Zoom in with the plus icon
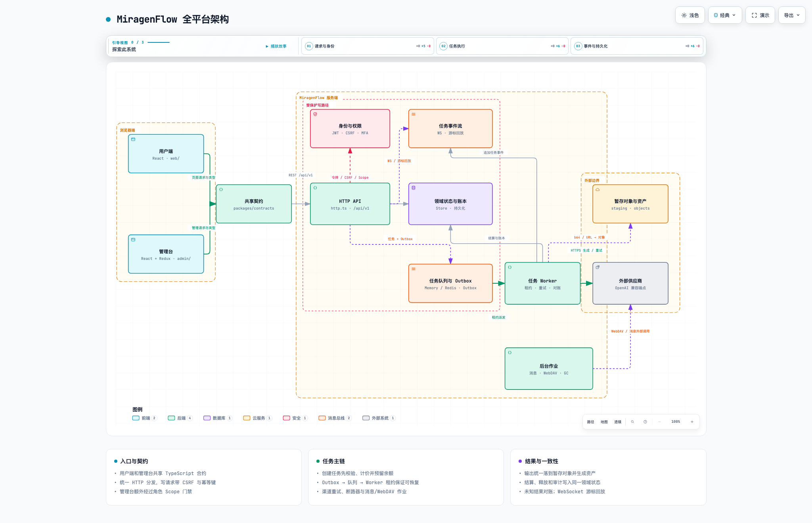The image size is (812, 523). 692,422
